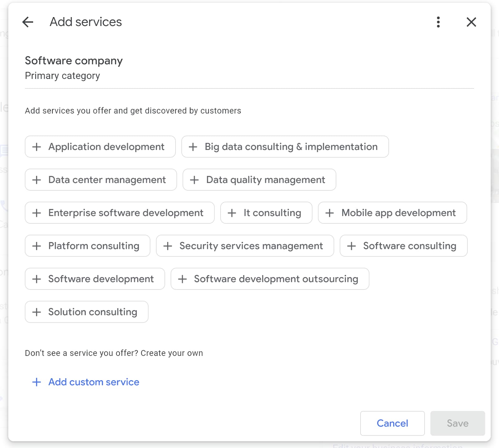
Task: Close the Add services dialog
Action: pyautogui.click(x=471, y=22)
